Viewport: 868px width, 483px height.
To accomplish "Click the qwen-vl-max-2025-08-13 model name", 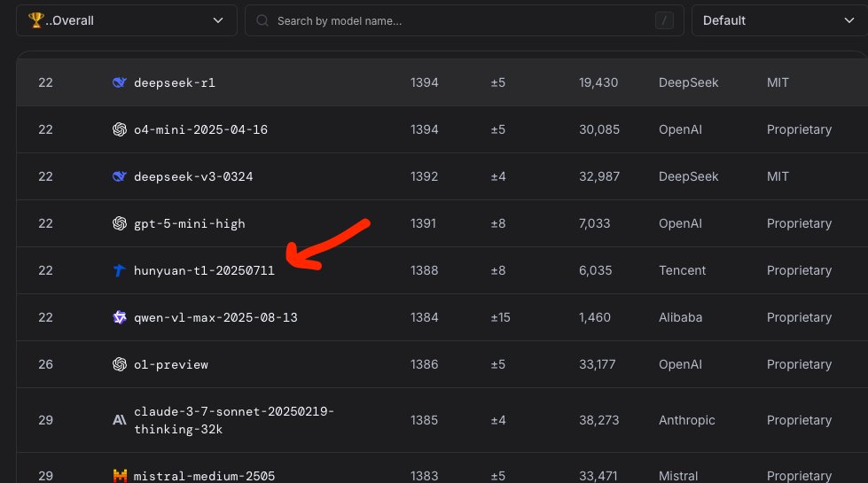I will tap(215, 317).
